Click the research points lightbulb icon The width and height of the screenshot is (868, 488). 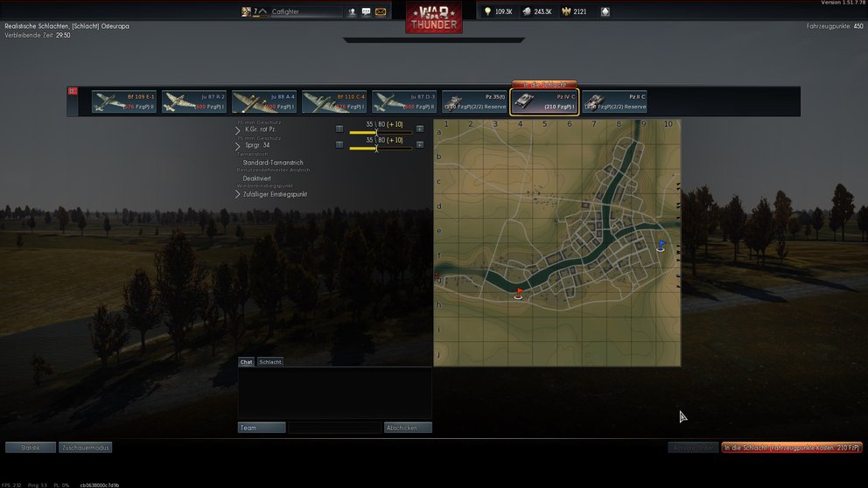(x=487, y=11)
